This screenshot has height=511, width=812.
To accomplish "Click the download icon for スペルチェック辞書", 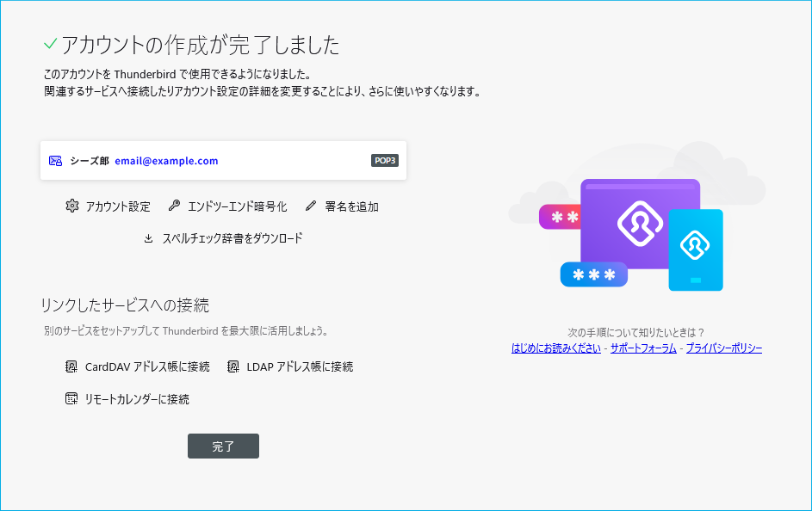I will coord(148,238).
